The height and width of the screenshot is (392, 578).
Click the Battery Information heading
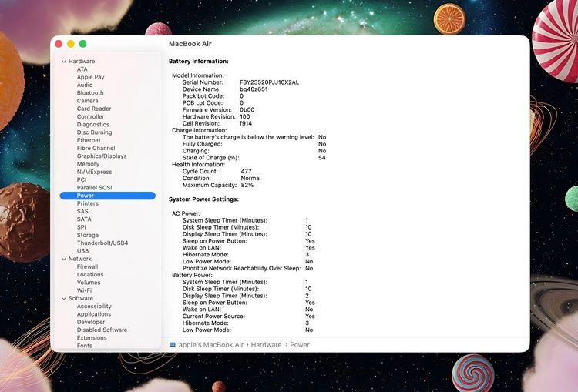click(x=199, y=62)
